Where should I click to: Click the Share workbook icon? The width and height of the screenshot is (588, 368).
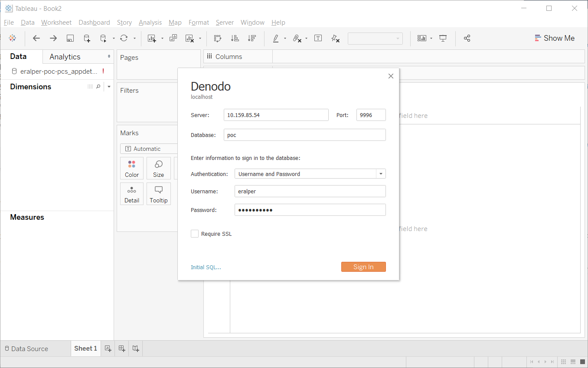(467, 38)
